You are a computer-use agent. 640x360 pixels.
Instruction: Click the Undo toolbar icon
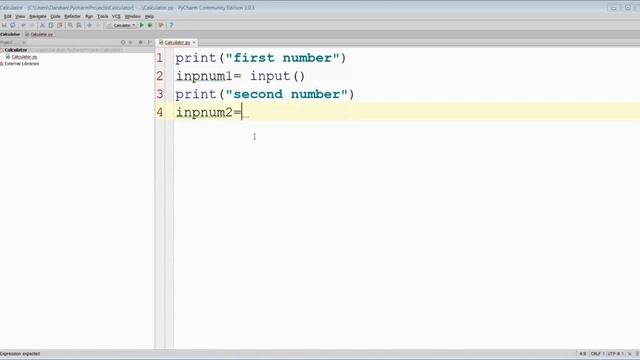coord(23,25)
